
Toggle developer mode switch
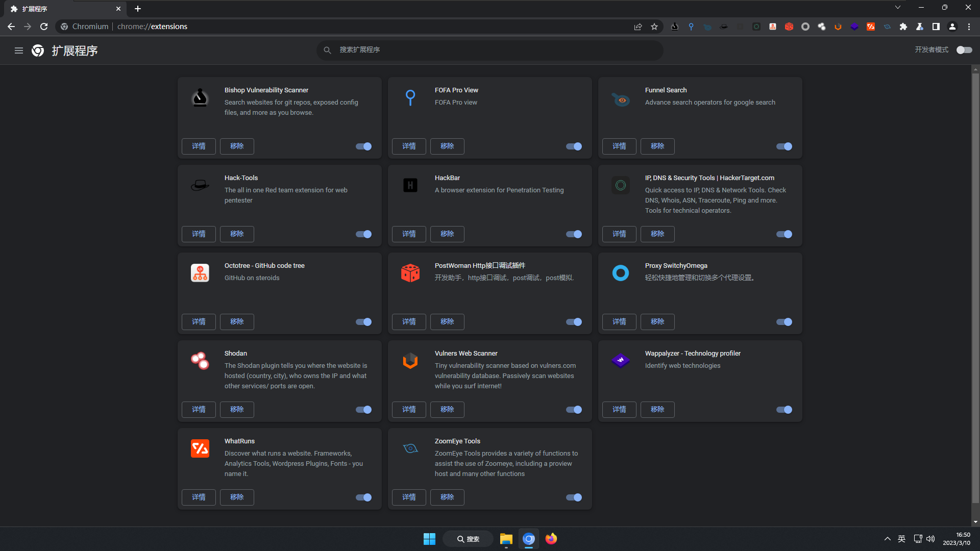click(x=964, y=50)
